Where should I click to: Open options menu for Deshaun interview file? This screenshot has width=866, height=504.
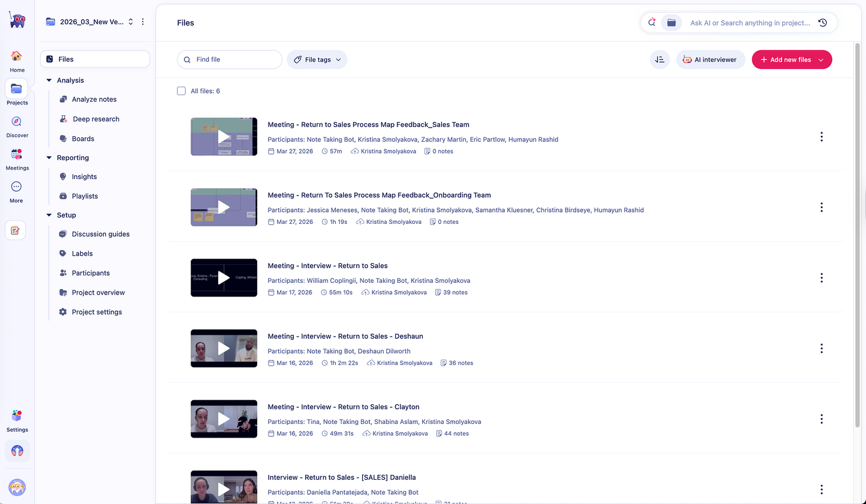pyautogui.click(x=822, y=349)
